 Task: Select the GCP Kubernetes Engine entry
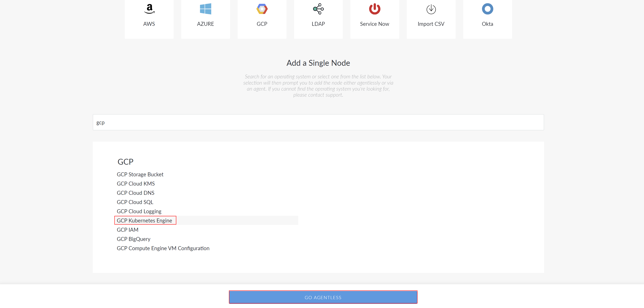tap(144, 221)
